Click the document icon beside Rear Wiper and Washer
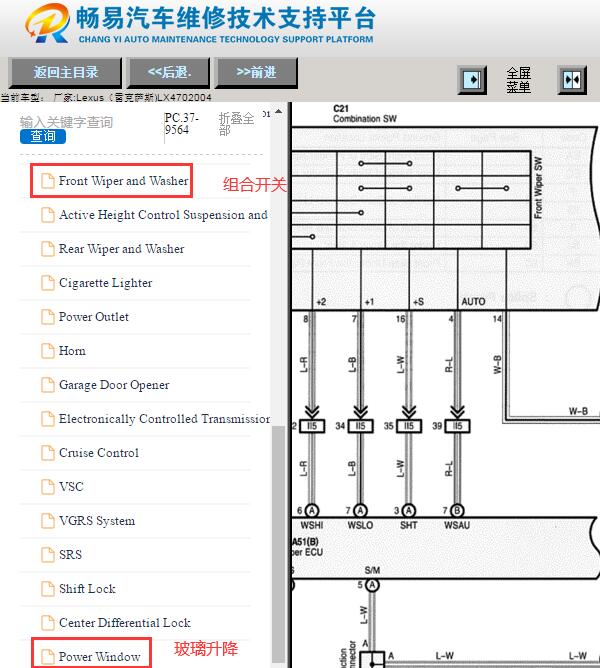 [48, 248]
